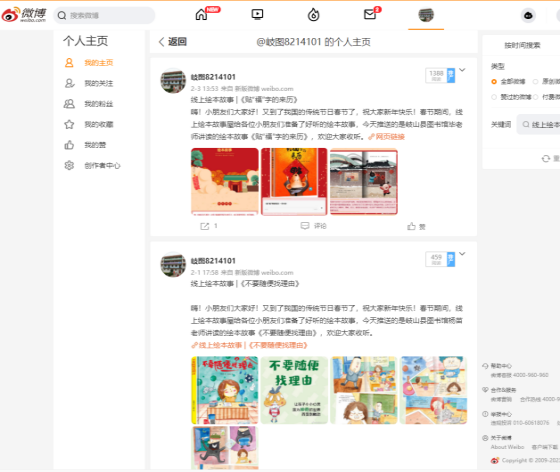Open the teal book cover image of second post
This screenshot has height=472, width=560.
pos(225,390)
